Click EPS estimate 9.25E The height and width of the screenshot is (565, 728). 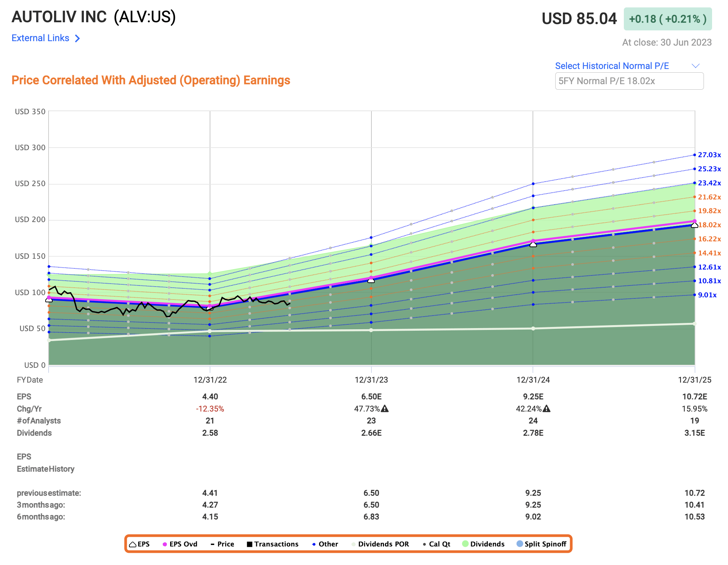point(533,397)
